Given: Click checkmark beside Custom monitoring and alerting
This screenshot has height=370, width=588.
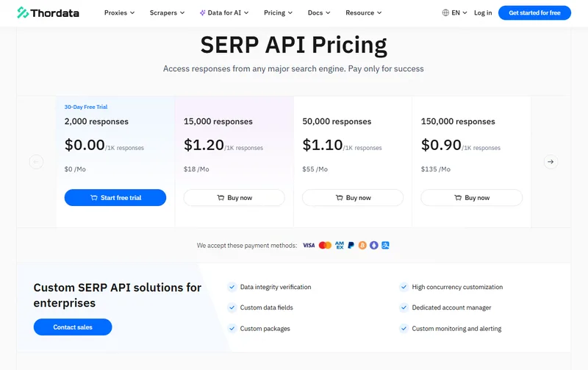Looking at the screenshot, I should click(404, 329).
